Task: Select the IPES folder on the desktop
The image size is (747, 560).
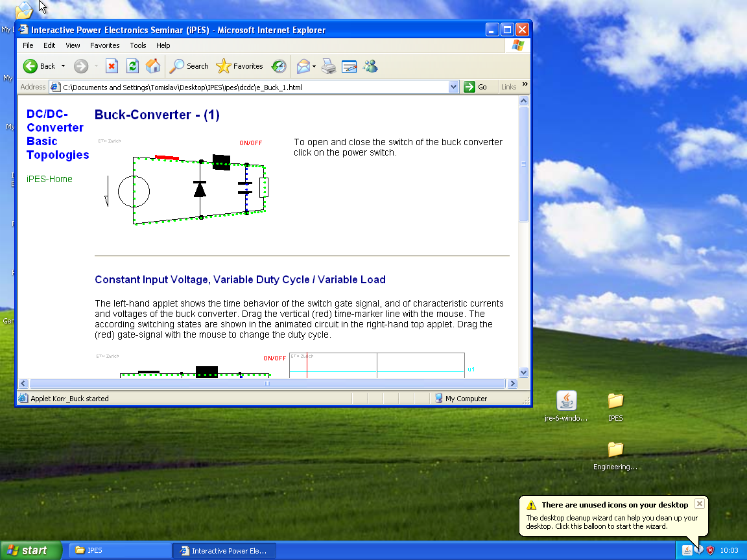Action: (615, 407)
